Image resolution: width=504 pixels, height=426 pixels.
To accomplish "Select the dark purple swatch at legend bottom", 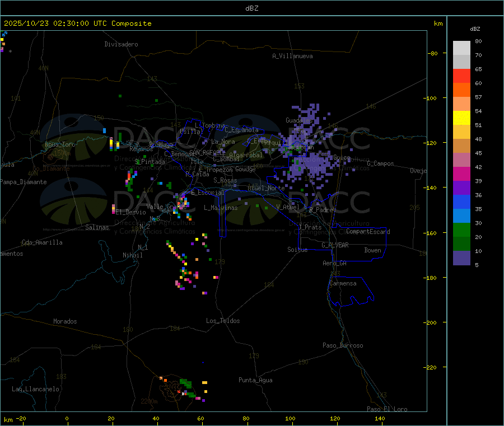I will pyautogui.click(x=461, y=258).
